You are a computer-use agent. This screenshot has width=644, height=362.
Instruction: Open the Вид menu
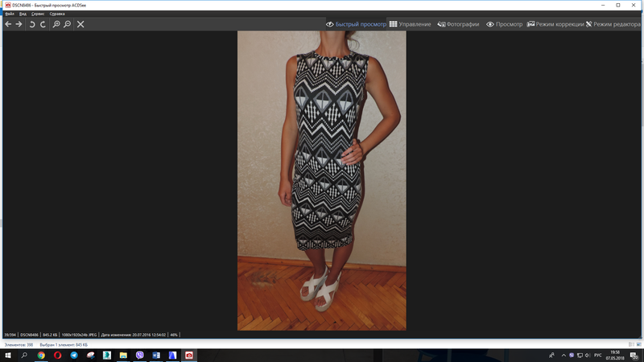(23, 14)
